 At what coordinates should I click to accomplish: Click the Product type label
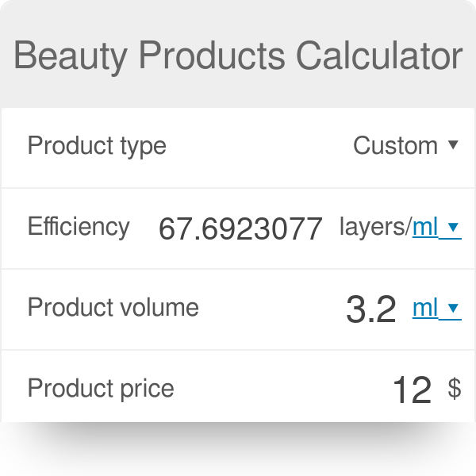pyautogui.click(x=97, y=146)
